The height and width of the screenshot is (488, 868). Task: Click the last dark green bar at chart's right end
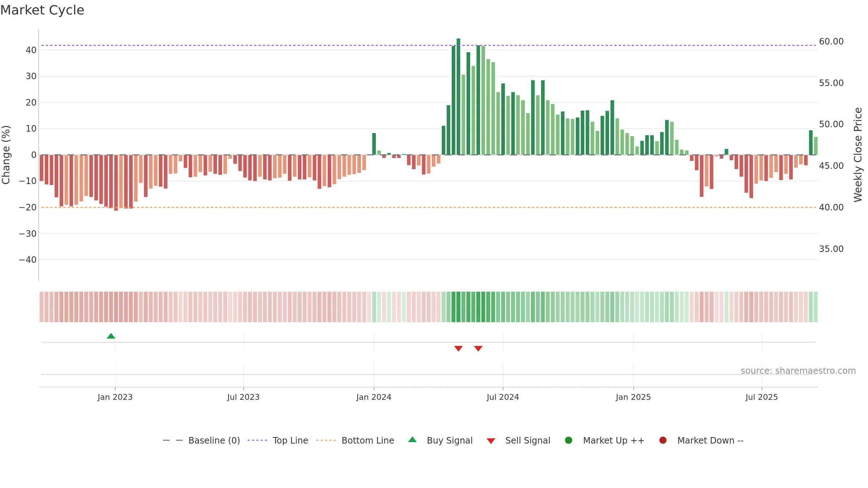click(x=811, y=142)
